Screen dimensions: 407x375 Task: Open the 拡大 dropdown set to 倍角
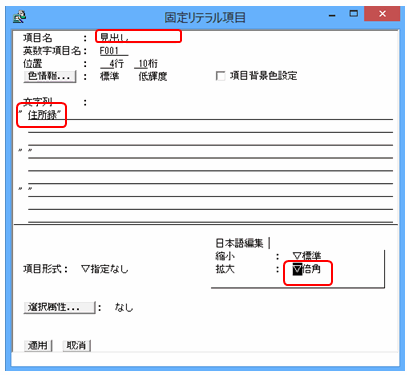pos(307,269)
